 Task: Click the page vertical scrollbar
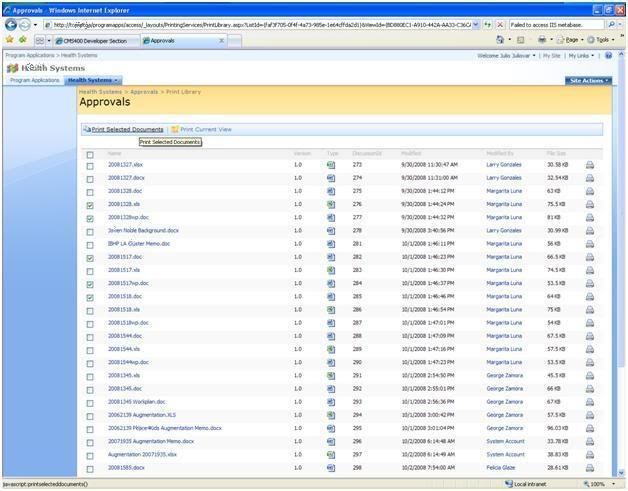point(621,264)
